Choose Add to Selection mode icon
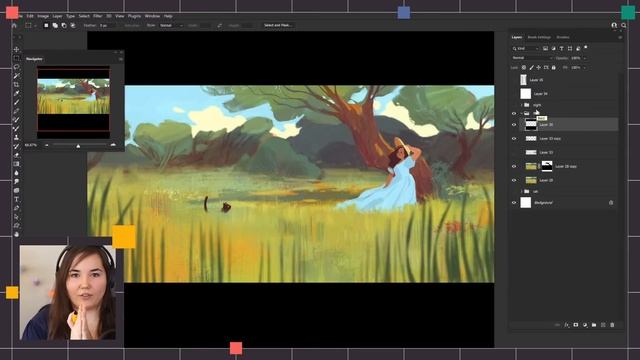 pos(55,25)
